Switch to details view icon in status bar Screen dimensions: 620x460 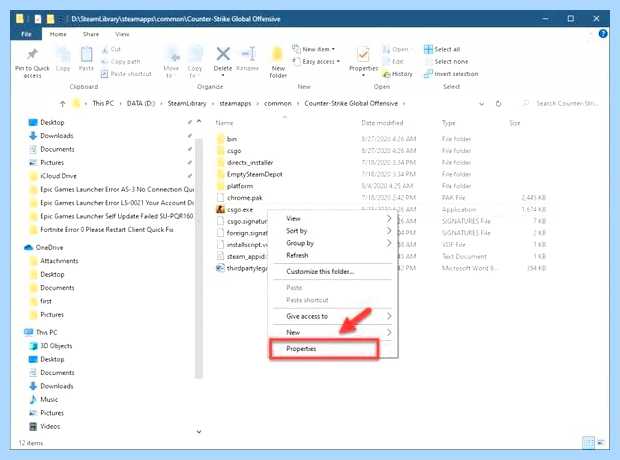[588, 443]
